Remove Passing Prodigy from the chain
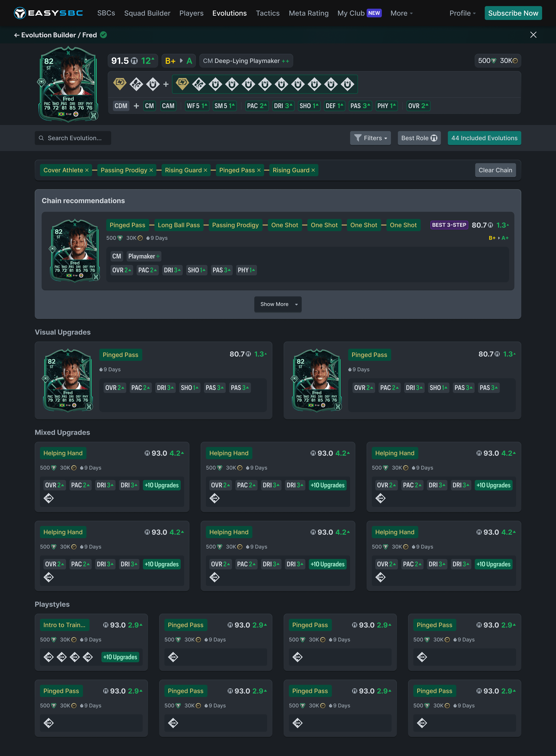The width and height of the screenshot is (556, 756). click(x=151, y=170)
